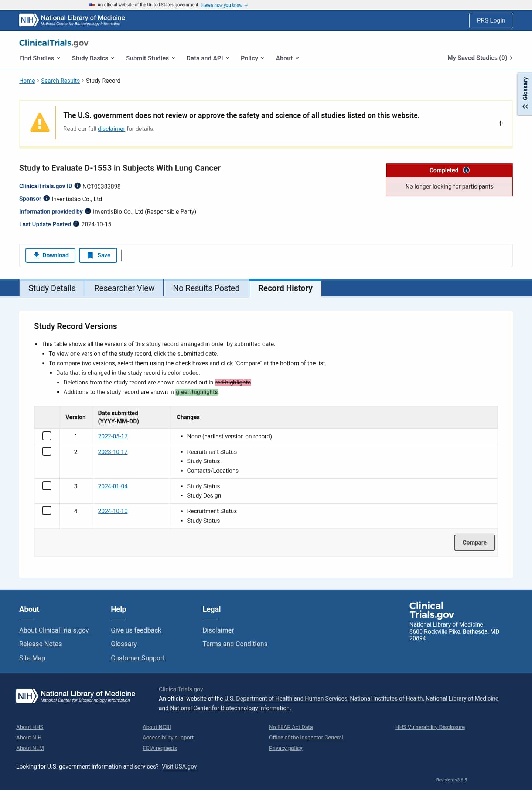This screenshot has height=790, width=532.
Task: Expand the disclaimer notice with plus icon
Action: point(500,123)
